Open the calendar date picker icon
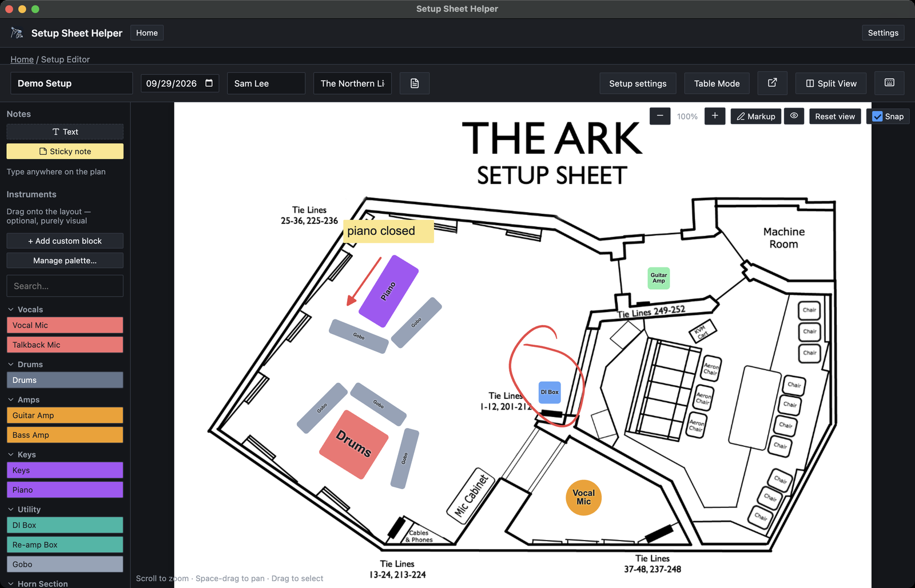This screenshot has width=915, height=588. pos(209,83)
